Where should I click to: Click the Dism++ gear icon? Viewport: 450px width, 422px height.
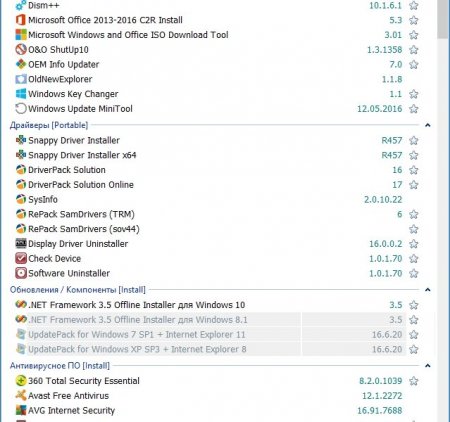tap(21, 5)
